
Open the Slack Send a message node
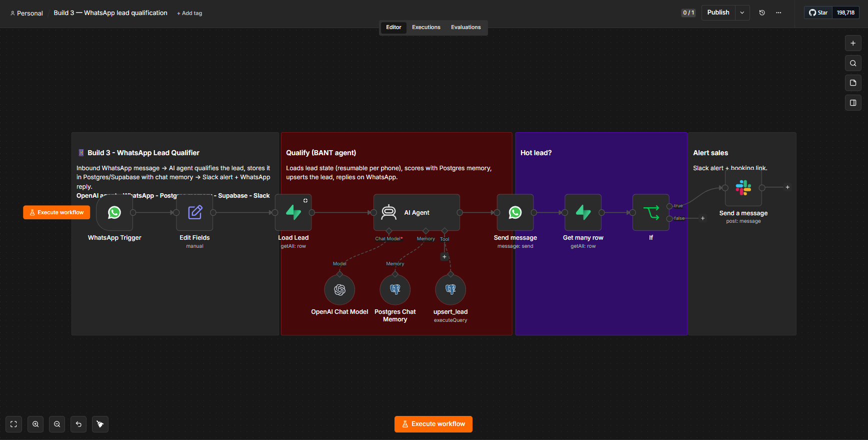pos(743,188)
